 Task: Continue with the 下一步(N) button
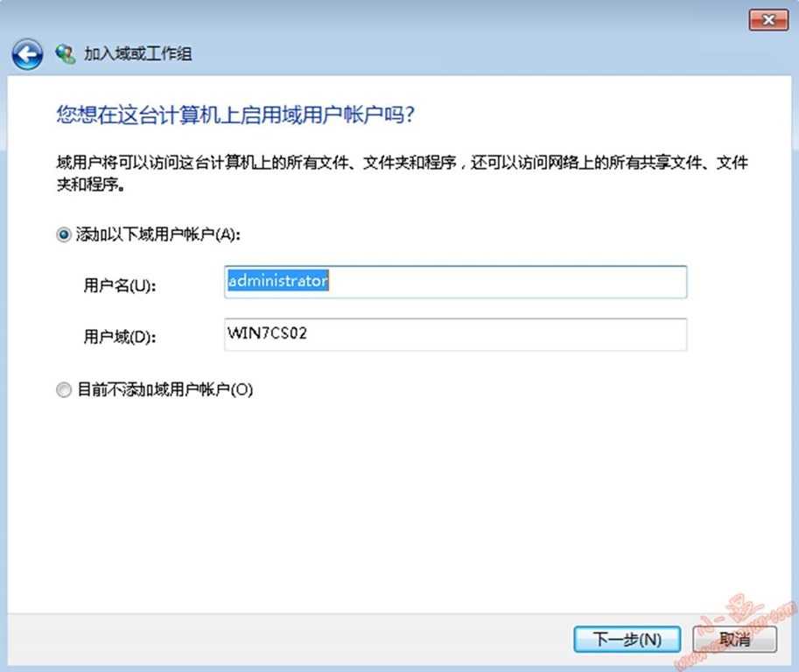(x=627, y=639)
